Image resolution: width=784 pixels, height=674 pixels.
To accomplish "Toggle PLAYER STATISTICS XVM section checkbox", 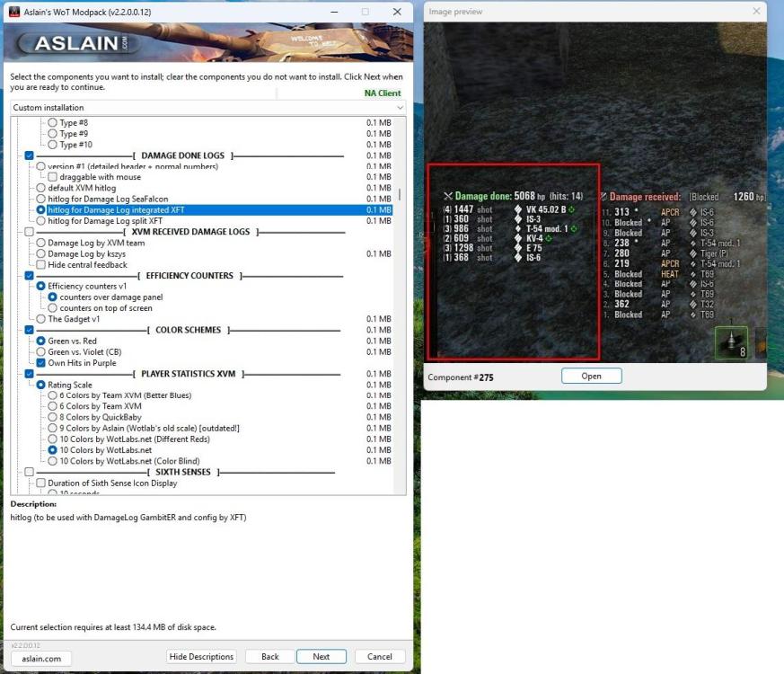I will pos(29,374).
